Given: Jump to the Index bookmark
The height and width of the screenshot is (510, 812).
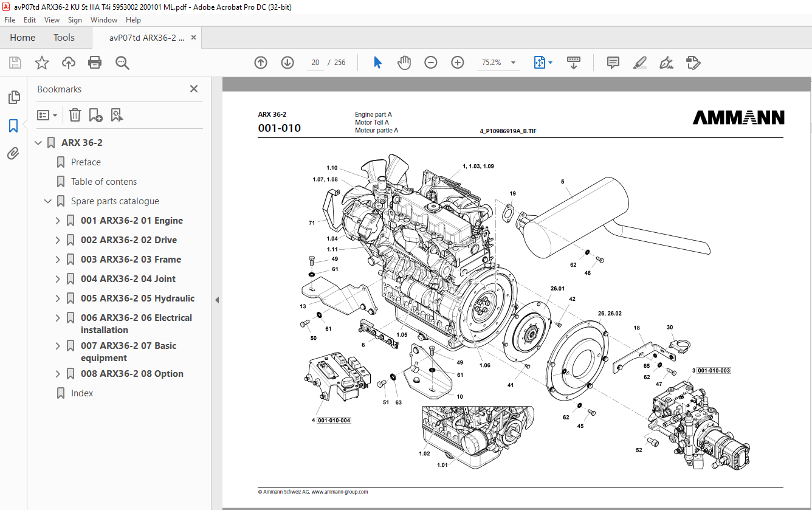Looking at the screenshot, I should [82, 393].
